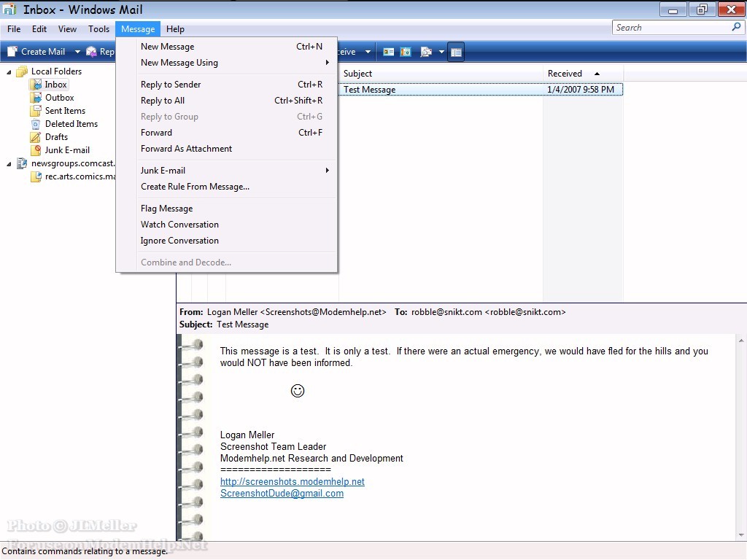Open the File menu
This screenshot has width=747, height=560.
[14, 29]
